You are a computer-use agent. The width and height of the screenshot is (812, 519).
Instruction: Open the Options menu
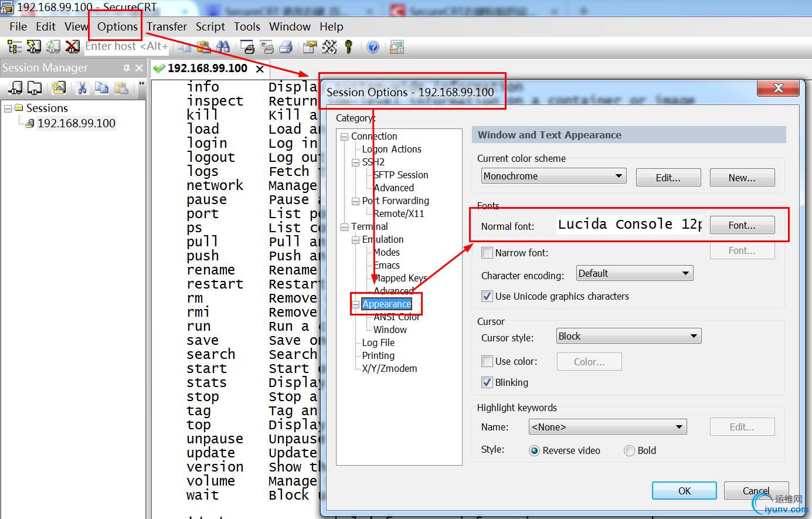click(x=117, y=26)
